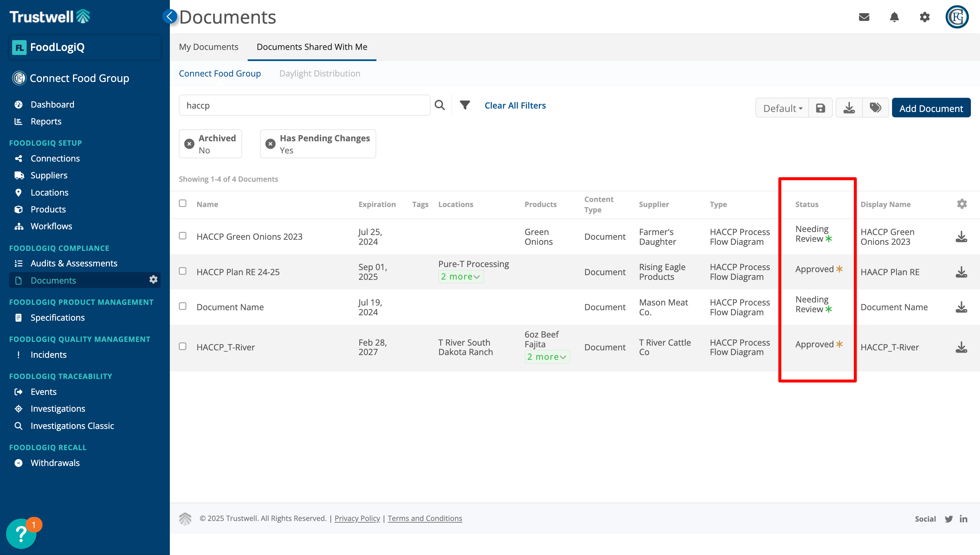This screenshot has width=980, height=555.
Task: Download the Document Name row file
Action: (x=961, y=307)
